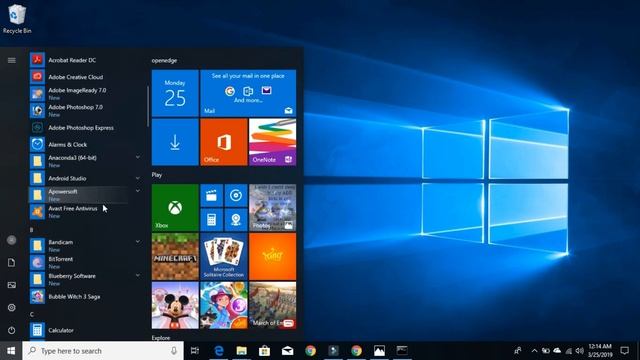The image size is (640, 360).
Task: Open OneDrive cloud icon in tray
Action: coord(557,351)
